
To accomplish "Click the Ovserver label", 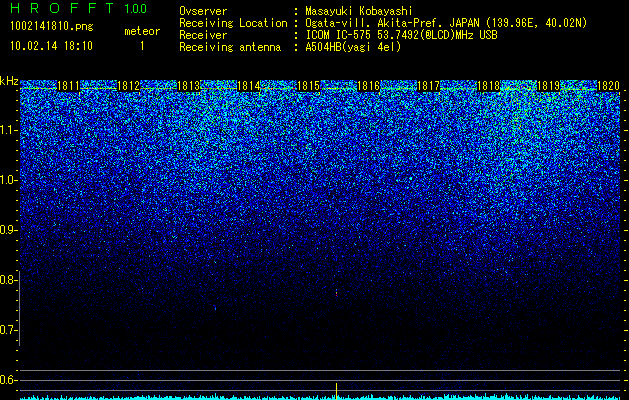I will point(203,11).
